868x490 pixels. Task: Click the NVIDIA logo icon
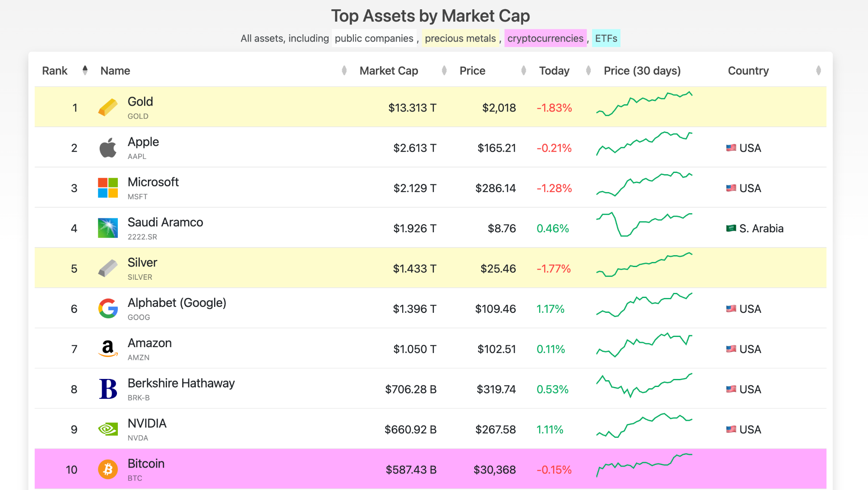click(108, 429)
